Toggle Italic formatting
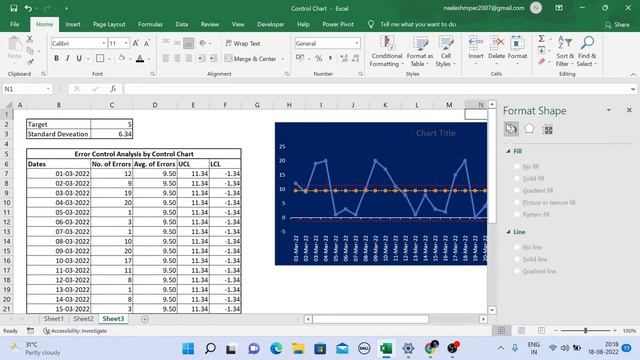640x360 pixels. pyautogui.click(x=67, y=58)
